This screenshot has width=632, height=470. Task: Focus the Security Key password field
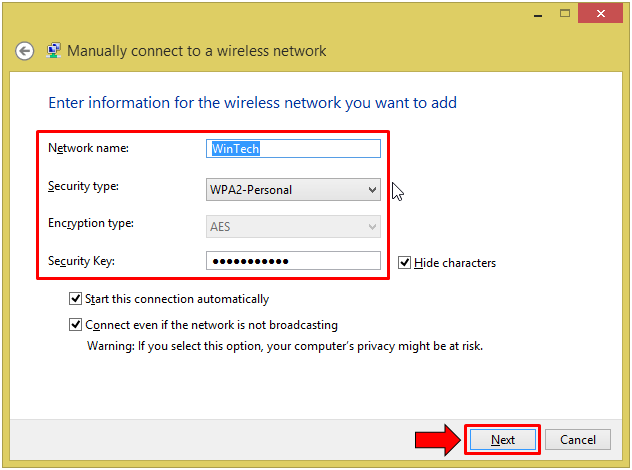(293, 261)
